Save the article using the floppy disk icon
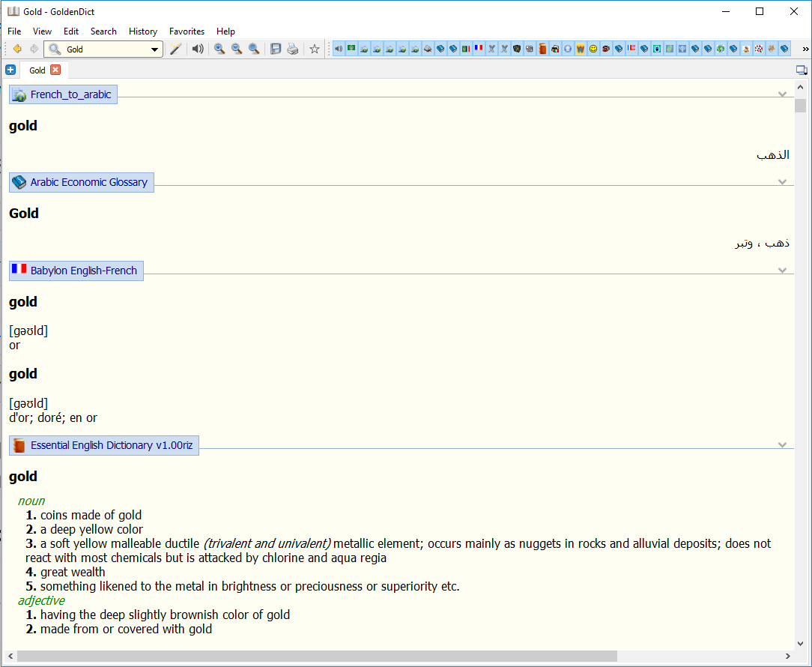The image size is (812, 667). point(276,48)
